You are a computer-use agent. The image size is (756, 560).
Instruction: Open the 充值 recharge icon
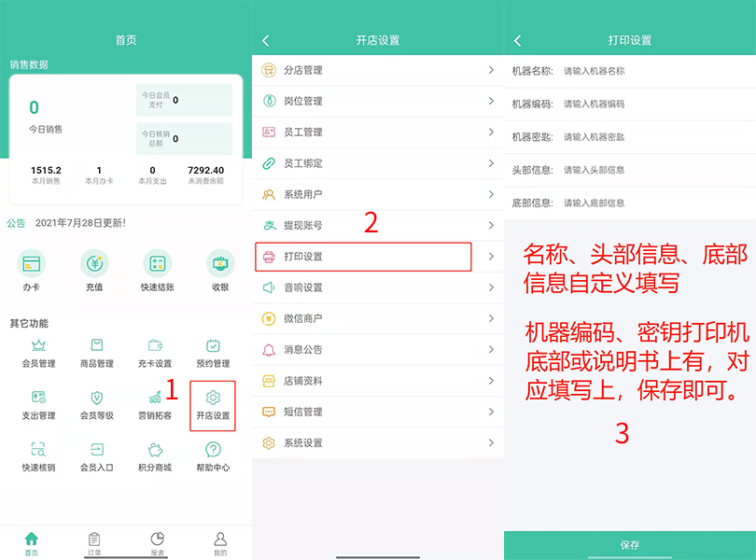pyautogui.click(x=94, y=264)
